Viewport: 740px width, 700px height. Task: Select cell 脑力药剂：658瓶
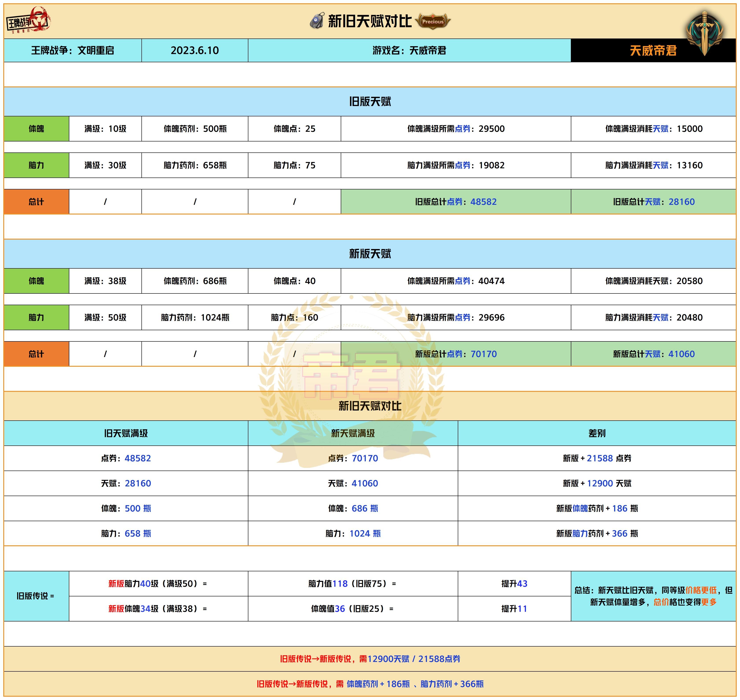pos(195,165)
